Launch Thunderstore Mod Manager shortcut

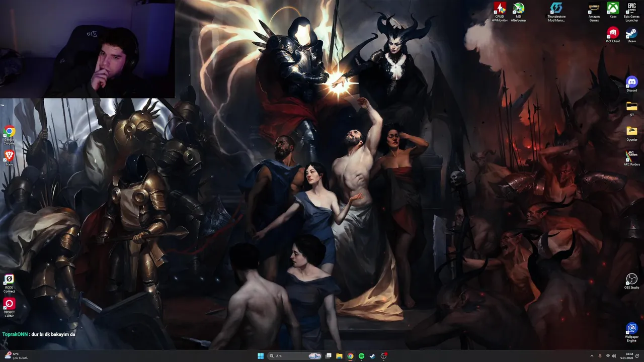556,12
